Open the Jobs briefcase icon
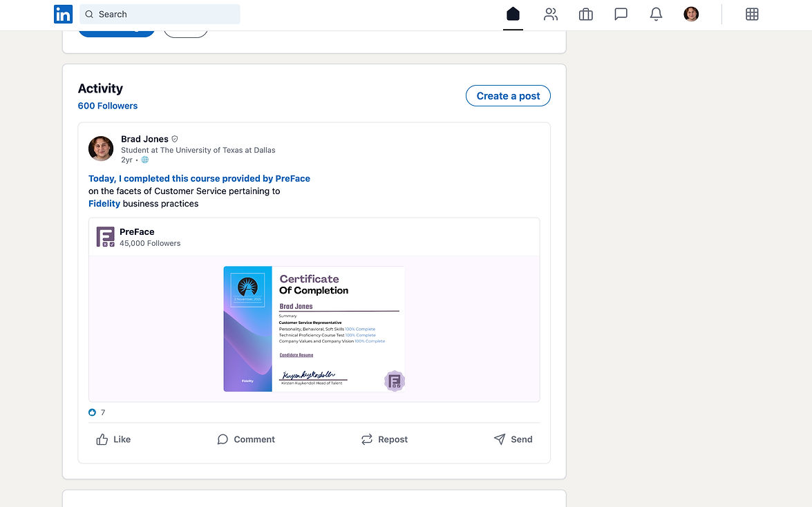 pos(586,14)
